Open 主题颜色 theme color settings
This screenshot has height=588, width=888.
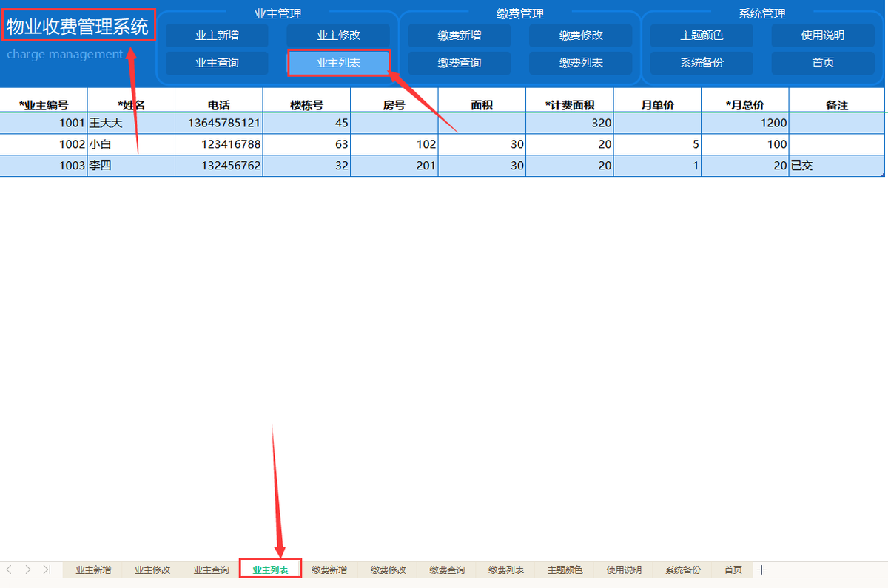(701, 35)
